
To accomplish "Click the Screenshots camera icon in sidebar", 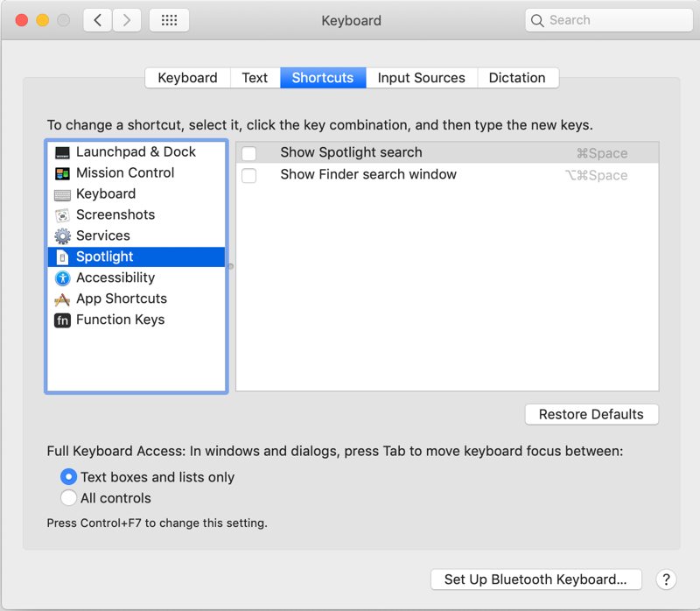I will [x=61, y=214].
